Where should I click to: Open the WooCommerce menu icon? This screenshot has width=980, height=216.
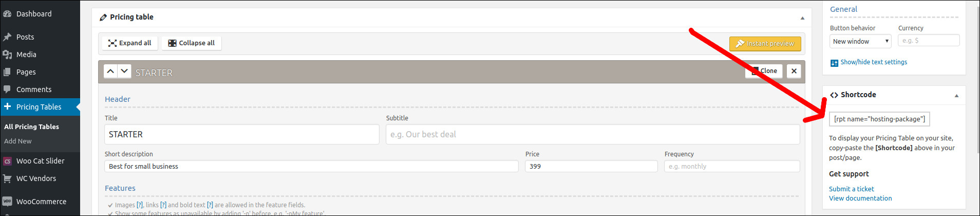click(x=7, y=202)
